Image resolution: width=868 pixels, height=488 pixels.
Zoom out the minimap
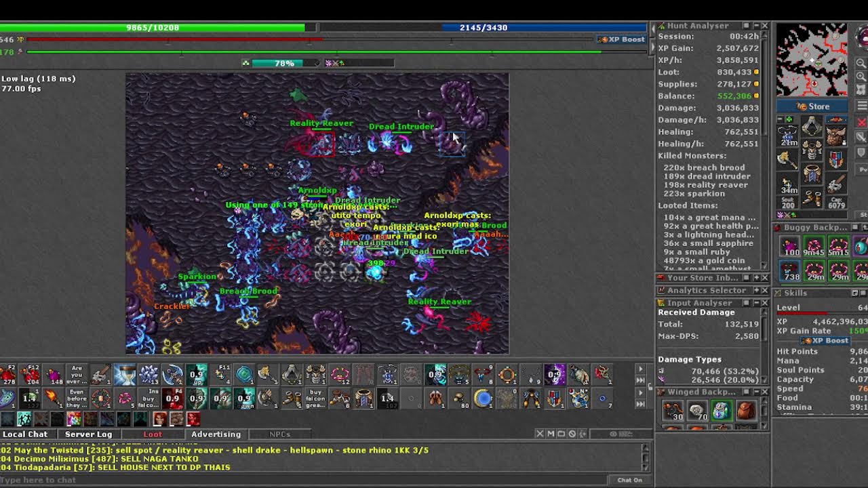(861, 63)
